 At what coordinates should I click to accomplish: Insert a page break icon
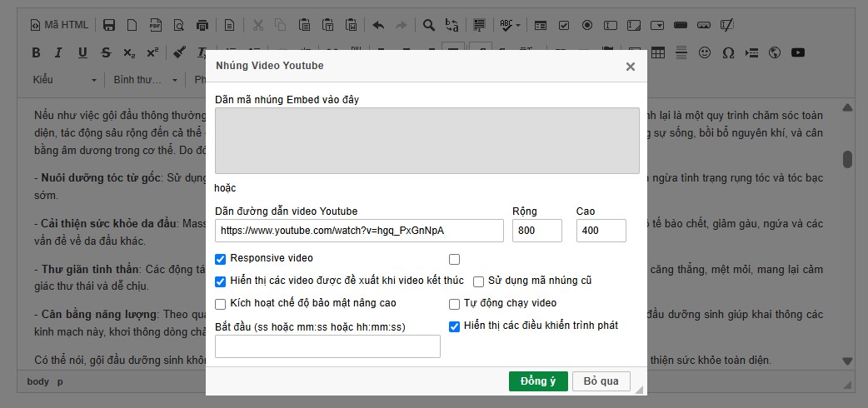pyautogui.click(x=751, y=52)
